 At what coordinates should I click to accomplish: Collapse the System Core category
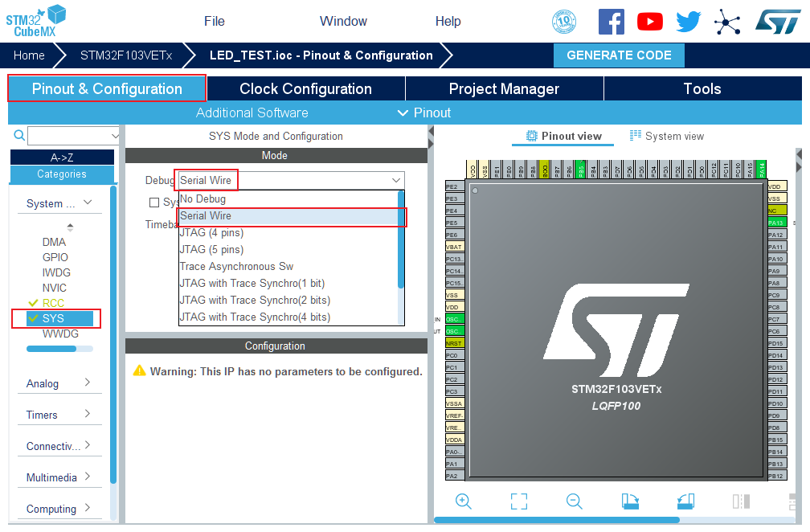pos(88,203)
